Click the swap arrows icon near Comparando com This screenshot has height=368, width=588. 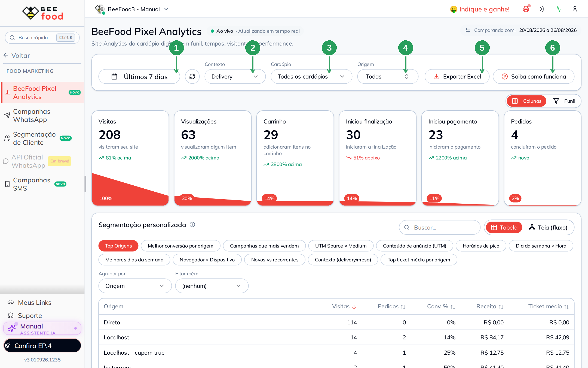click(468, 30)
